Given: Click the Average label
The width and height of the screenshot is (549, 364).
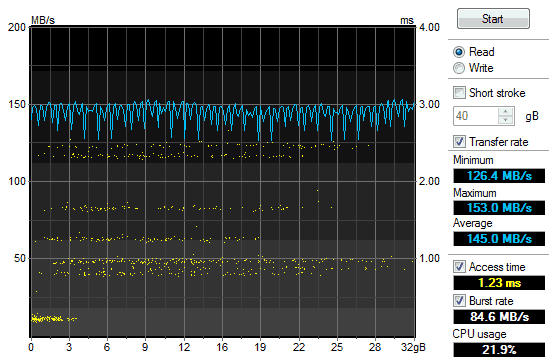Looking at the screenshot, I should point(473,223).
